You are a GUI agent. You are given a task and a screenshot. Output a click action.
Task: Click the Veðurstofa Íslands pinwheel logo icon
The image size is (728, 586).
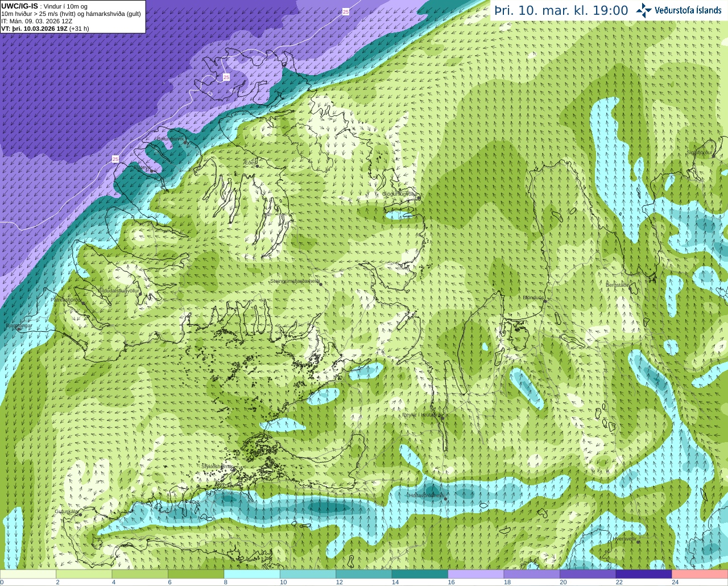(x=644, y=10)
